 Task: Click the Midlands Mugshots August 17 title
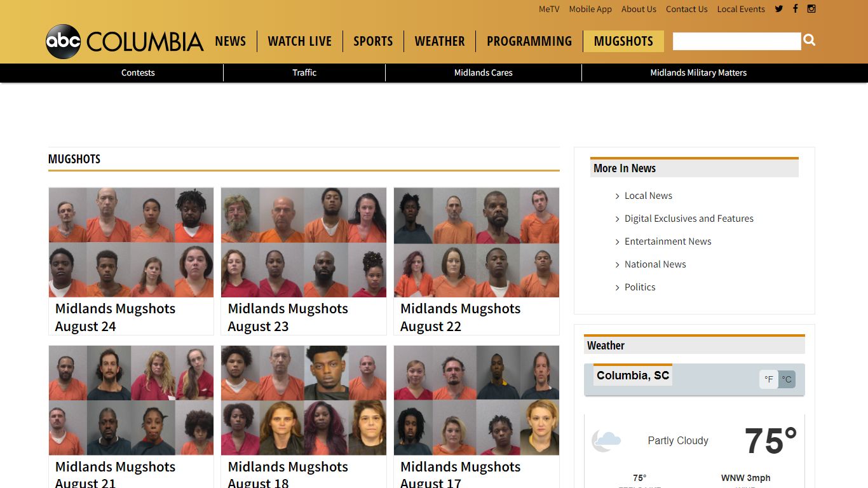tap(461, 474)
